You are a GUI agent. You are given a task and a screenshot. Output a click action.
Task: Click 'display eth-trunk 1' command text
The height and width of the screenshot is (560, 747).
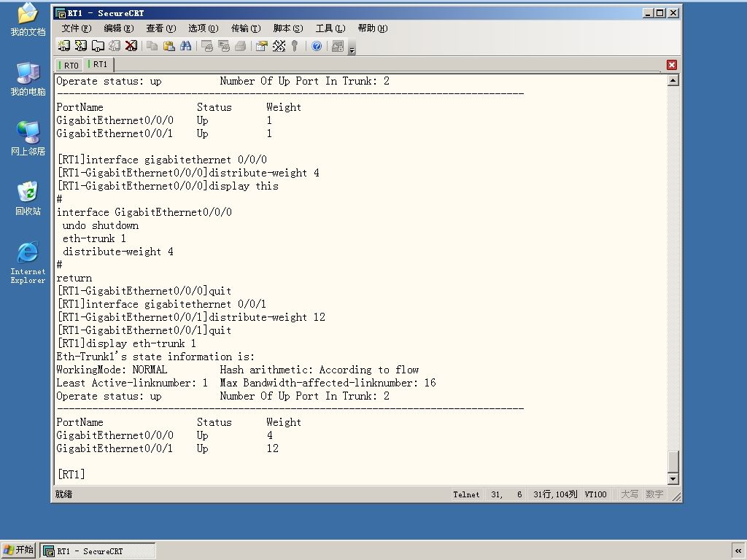coord(141,343)
